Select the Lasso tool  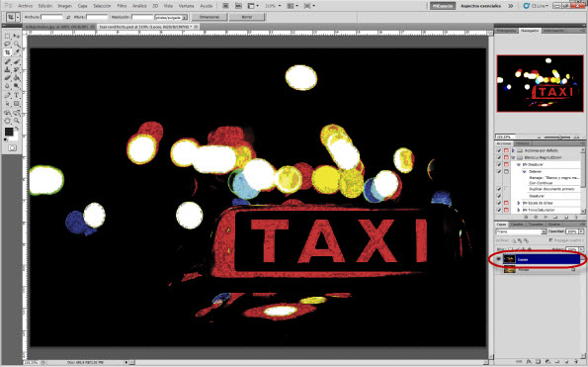8,45
